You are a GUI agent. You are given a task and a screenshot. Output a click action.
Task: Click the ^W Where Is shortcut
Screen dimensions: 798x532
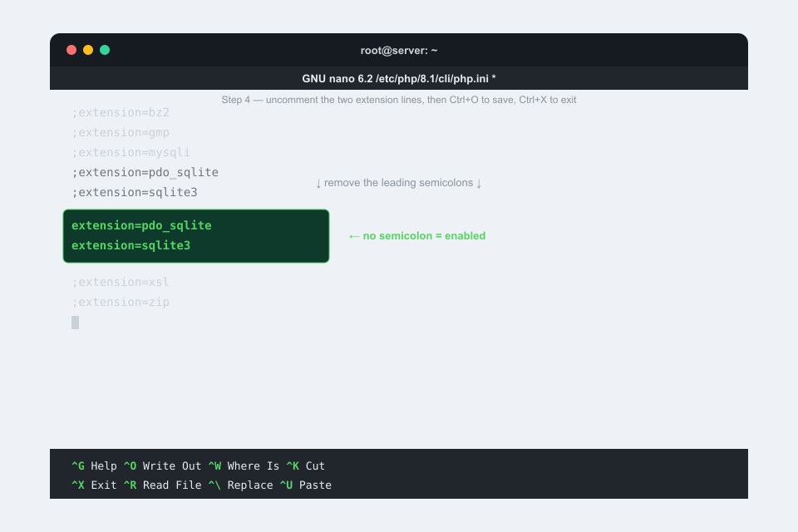tap(244, 465)
